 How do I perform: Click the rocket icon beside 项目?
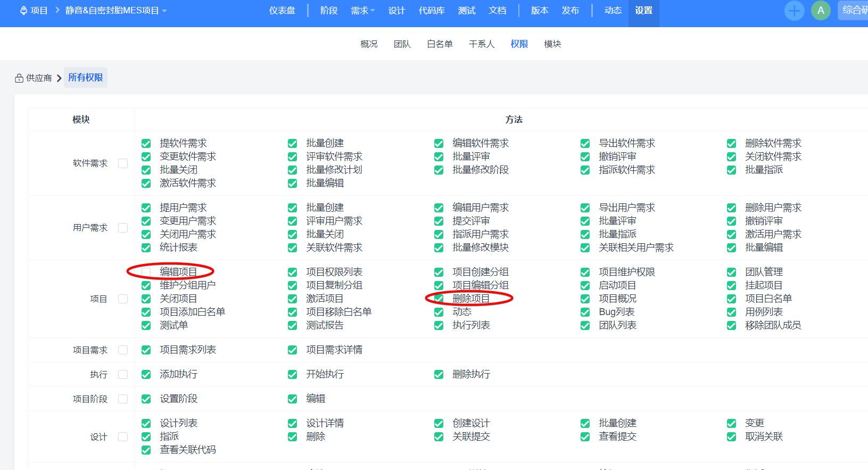coord(23,11)
